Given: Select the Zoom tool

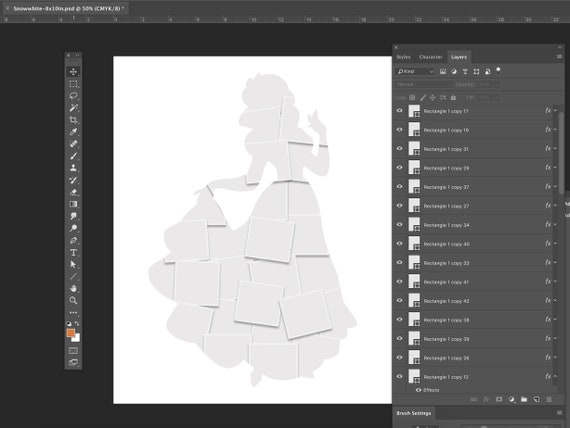Looking at the screenshot, I should pos(73,300).
